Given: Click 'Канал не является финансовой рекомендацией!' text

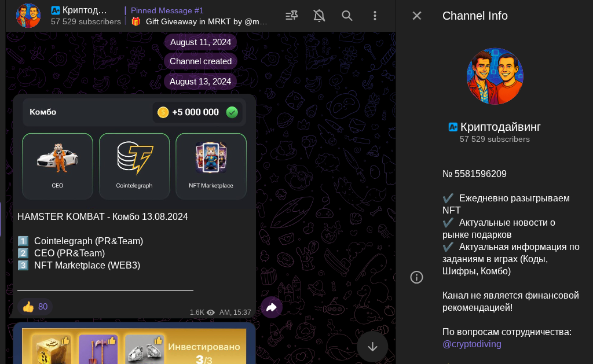Looking at the screenshot, I should coord(511,302).
